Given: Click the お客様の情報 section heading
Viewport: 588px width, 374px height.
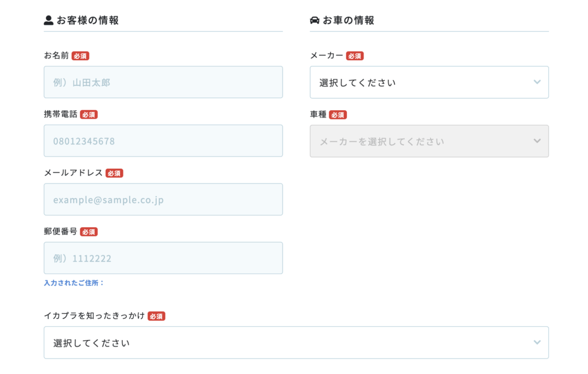Looking at the screenshot, I should (88, 21).
